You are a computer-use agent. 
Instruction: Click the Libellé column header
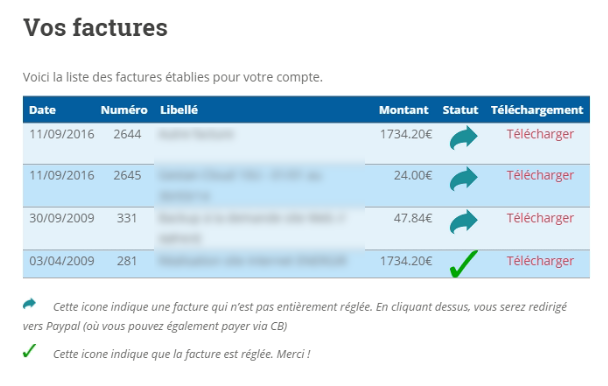pos(179,110)
